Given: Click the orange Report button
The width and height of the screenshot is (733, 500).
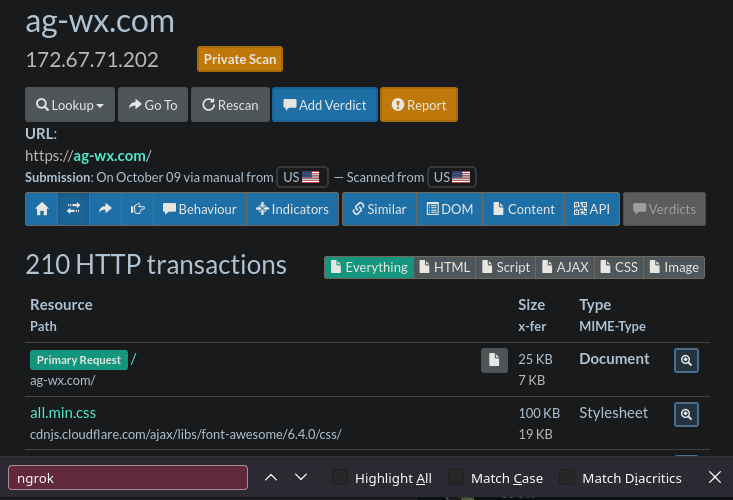Looking at the screenshot, I should point(419,105).
